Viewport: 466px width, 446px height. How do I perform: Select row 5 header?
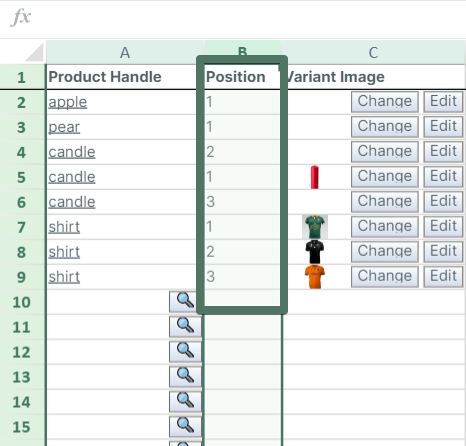(22, 177)
